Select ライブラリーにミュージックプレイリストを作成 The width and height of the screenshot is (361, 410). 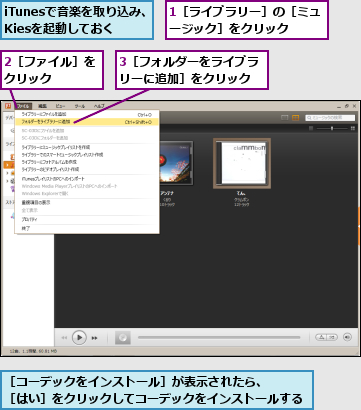pyautogui.click(x=87, y=147)
